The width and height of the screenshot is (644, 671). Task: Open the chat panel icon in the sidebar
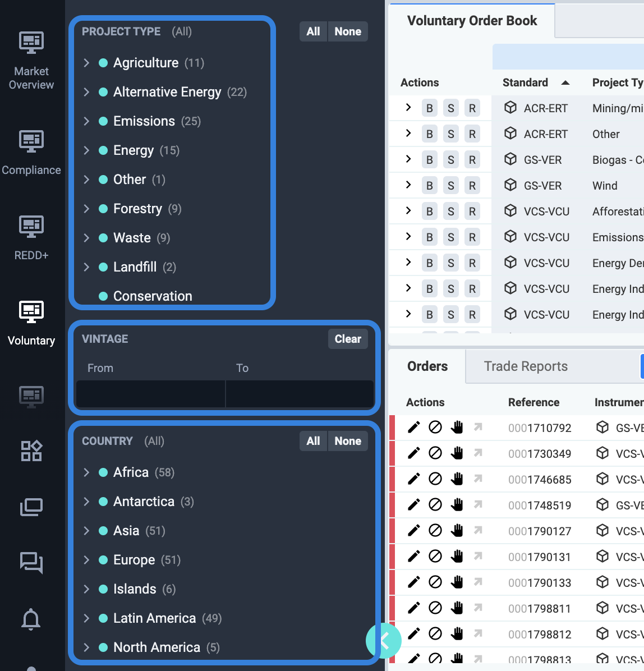tap(31, 563)
